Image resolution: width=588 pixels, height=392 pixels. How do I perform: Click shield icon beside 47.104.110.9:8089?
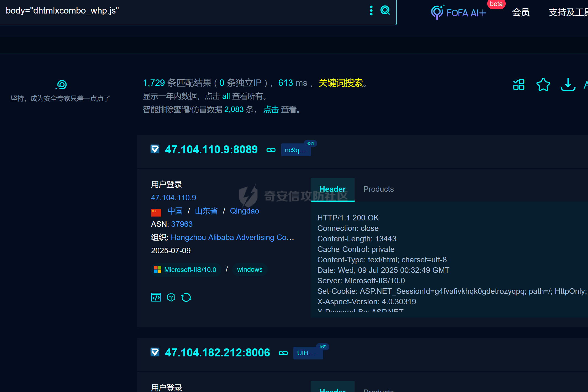pyautogui.click(x=155, y=149)
